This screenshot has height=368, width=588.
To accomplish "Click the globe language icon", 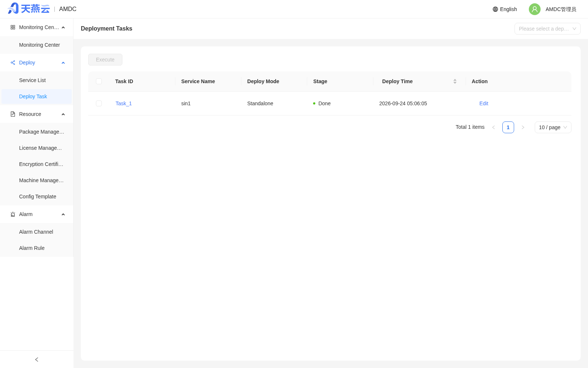I will (495, 9).
